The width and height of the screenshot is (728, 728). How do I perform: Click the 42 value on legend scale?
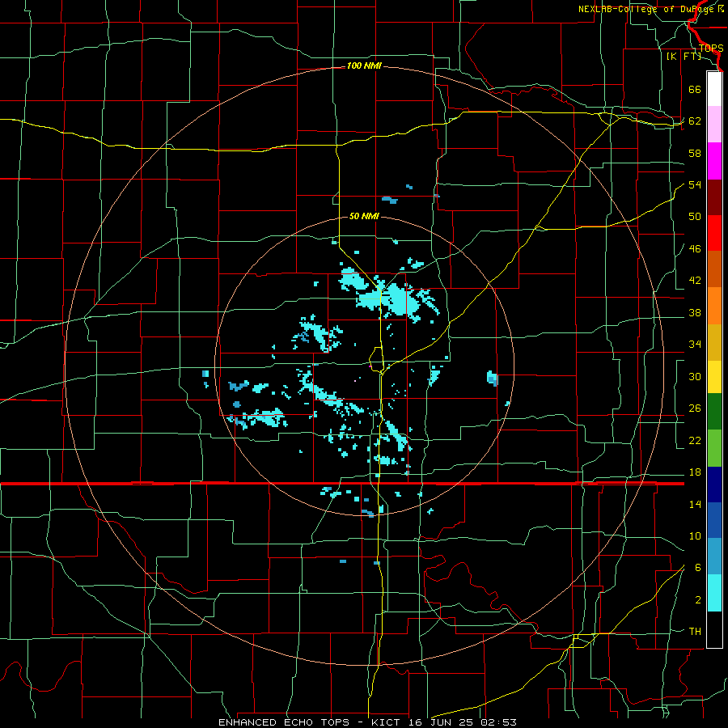695,281
